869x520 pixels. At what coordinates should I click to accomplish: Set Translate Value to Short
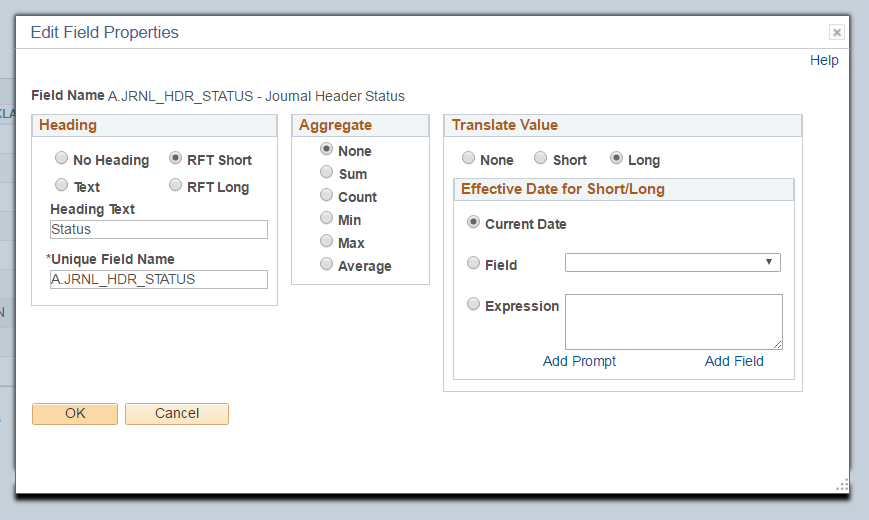pos(540,158)
